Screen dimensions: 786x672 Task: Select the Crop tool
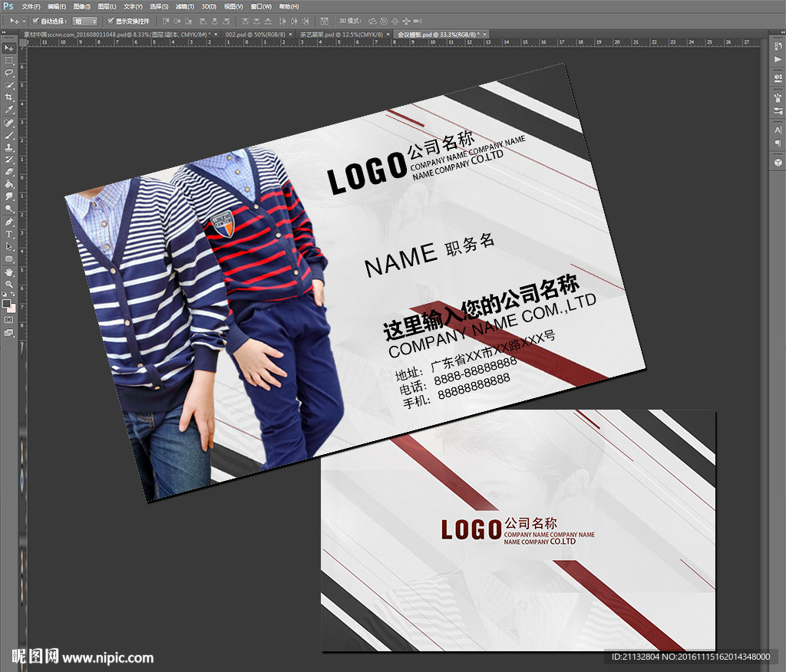[9, 97]
